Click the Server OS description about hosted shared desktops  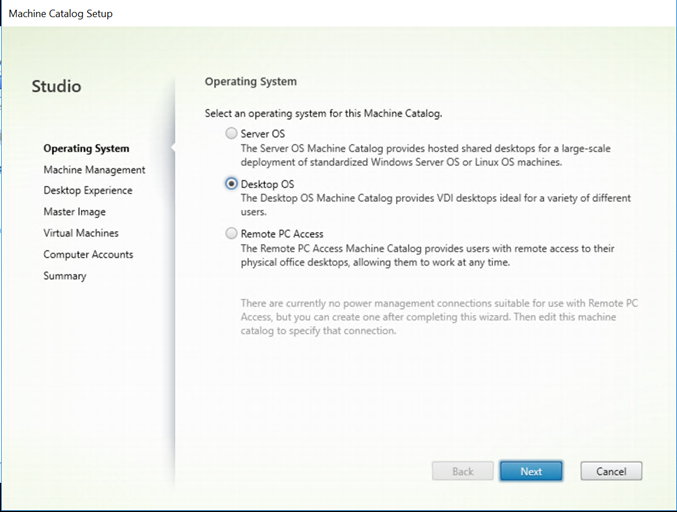click(425, 155)
